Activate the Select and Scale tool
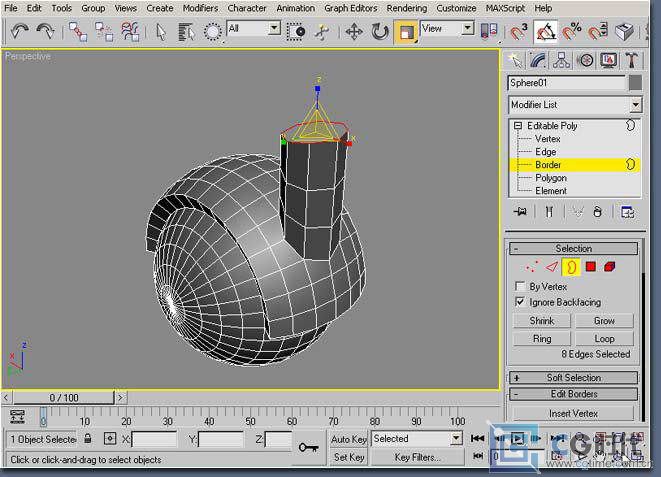The height and width of the screenshot is (477, 661). pos(406,32)
